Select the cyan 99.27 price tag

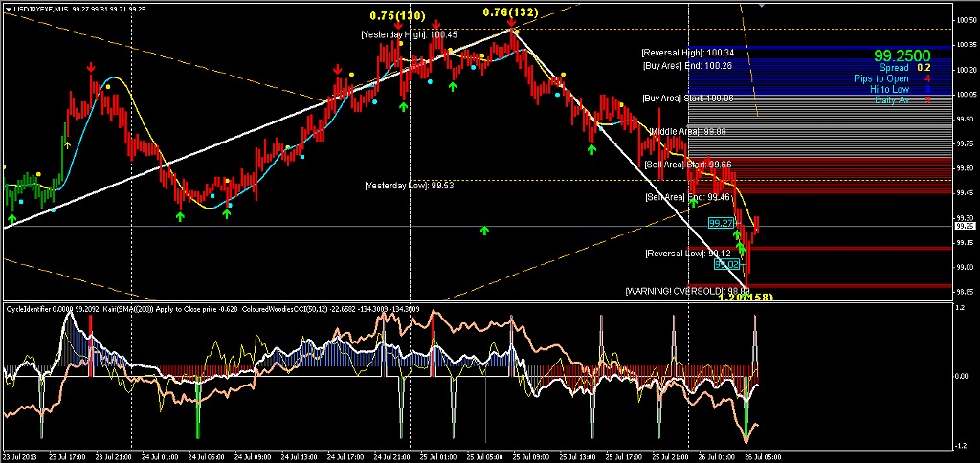722,223
